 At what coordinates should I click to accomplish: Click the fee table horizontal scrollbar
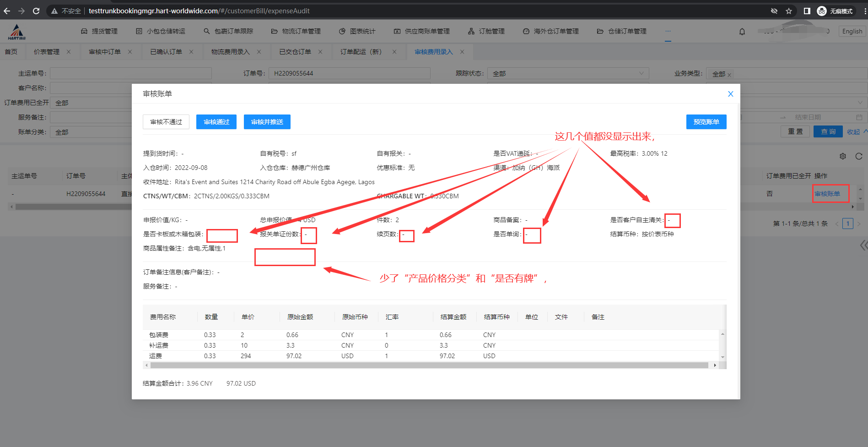click(429, 365)
